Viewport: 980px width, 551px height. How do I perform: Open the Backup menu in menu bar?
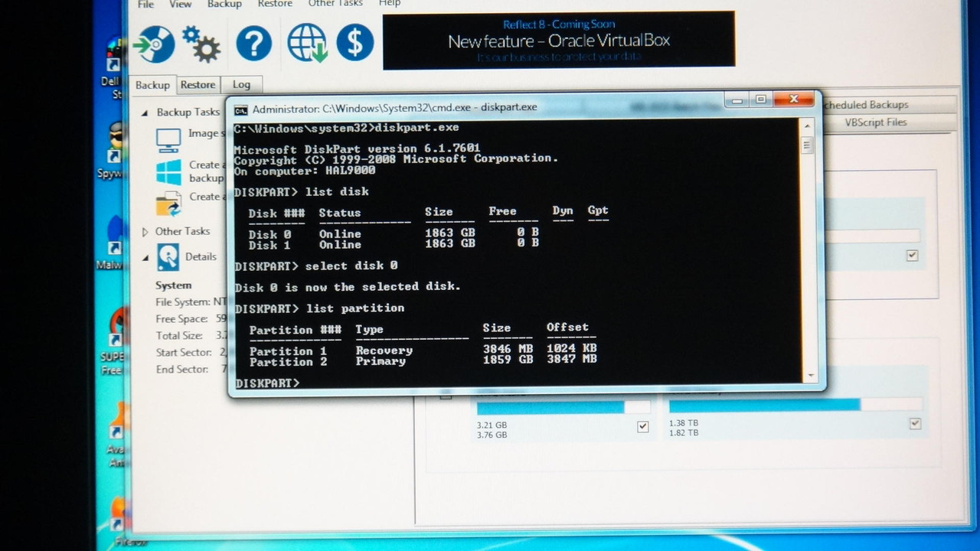pyautogui.click(x=224, y=4)
